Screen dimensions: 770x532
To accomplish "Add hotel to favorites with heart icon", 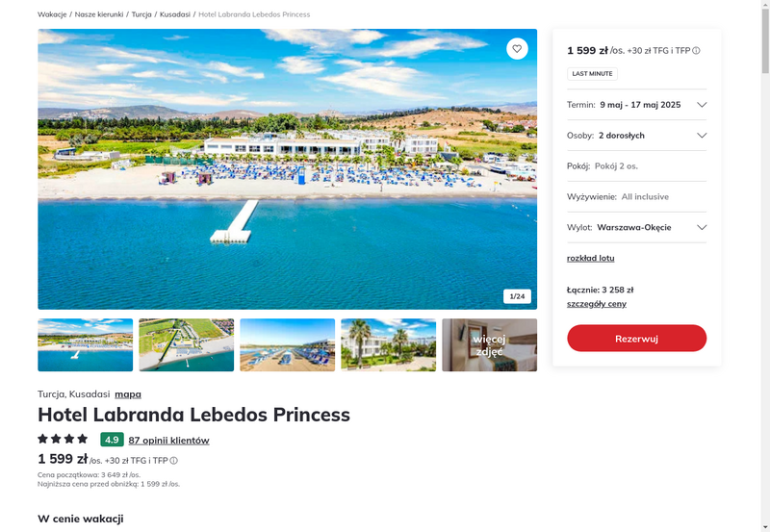I will click(517, 49).
